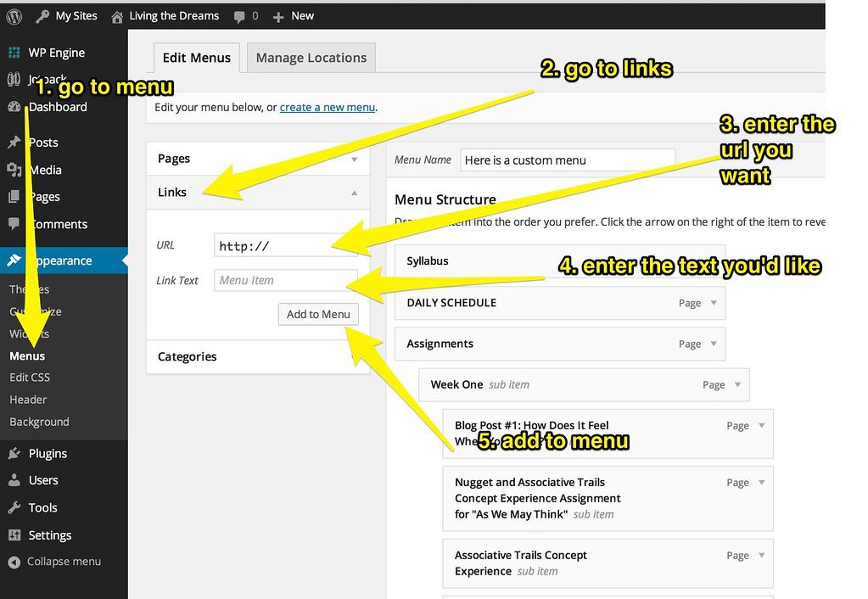This screenshot has height=599, width=868.
Task: Click the Settings sliders icon
Action: (x=14, y=535)
